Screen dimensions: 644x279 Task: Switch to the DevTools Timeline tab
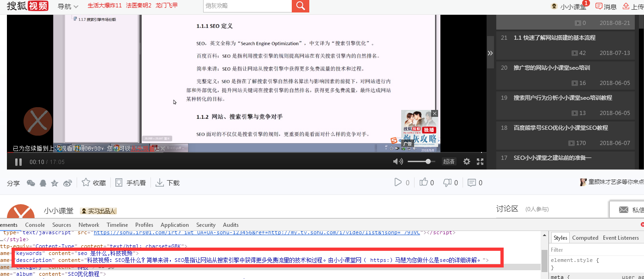pyautogui.click(x=117, y=225)
